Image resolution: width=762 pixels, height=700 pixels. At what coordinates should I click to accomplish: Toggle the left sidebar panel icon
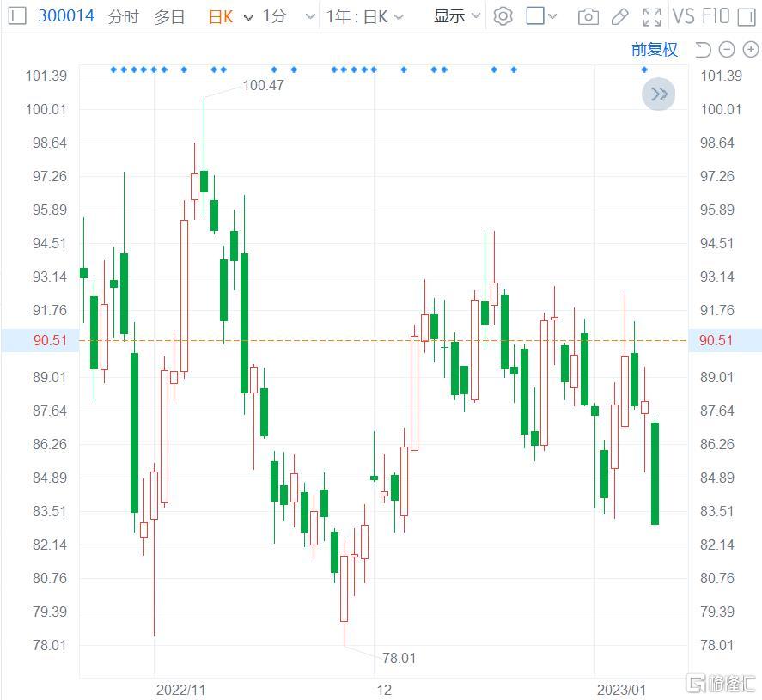tap(17, 16)
